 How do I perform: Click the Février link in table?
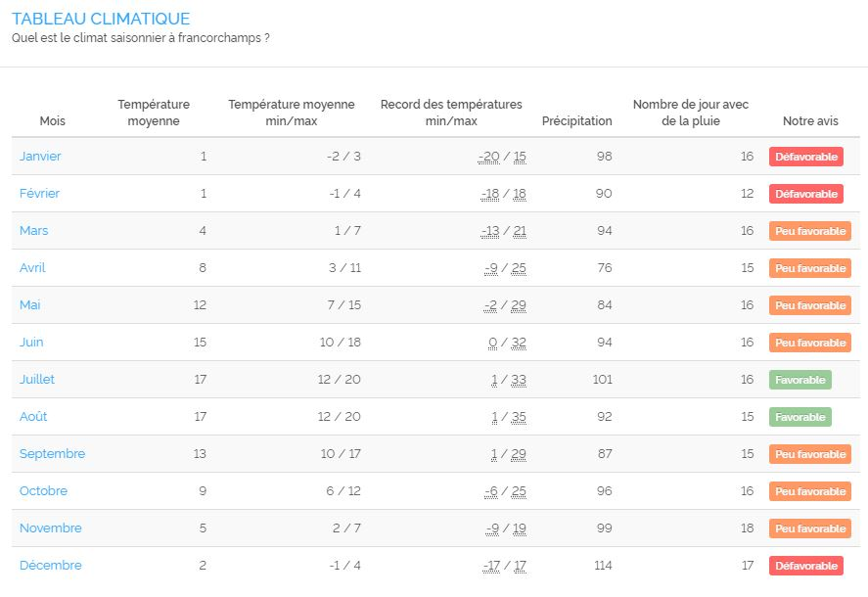[x=39, y=194]
